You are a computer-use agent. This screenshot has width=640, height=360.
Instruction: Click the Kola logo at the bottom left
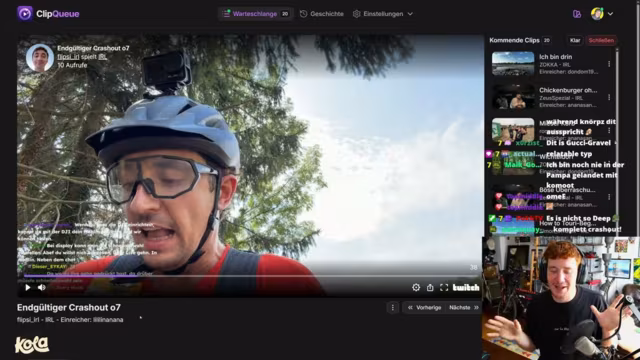pyautogui.click(x=32, y=345)
